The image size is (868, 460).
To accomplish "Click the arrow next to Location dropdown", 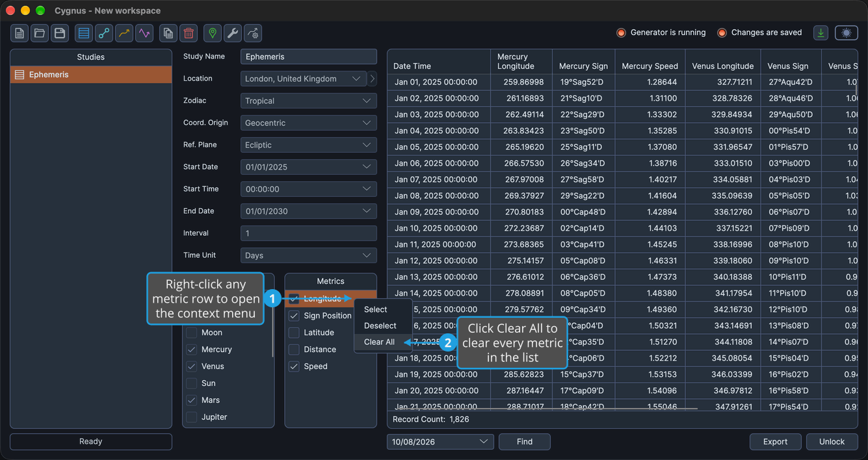I will click(x=373, y=79).
